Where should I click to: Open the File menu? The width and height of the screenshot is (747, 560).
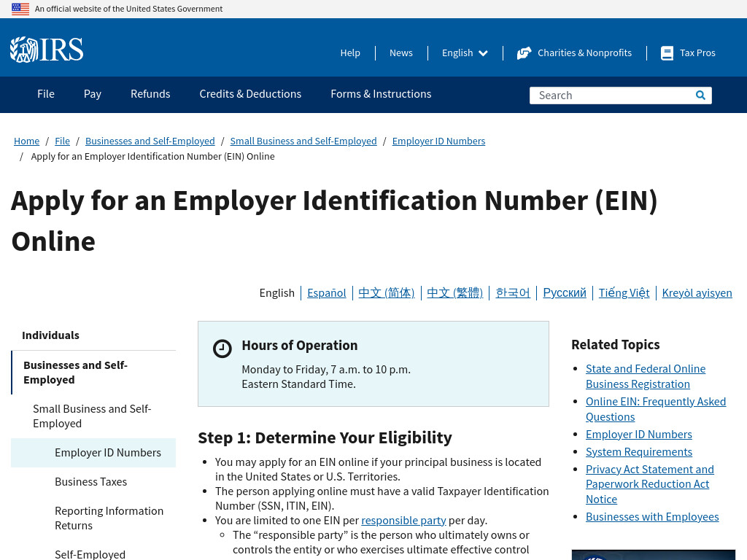click(46, 94)
